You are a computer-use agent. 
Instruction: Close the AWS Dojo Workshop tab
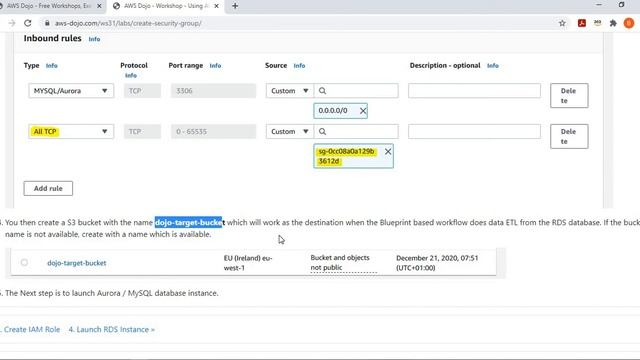[x=216, y=6]
